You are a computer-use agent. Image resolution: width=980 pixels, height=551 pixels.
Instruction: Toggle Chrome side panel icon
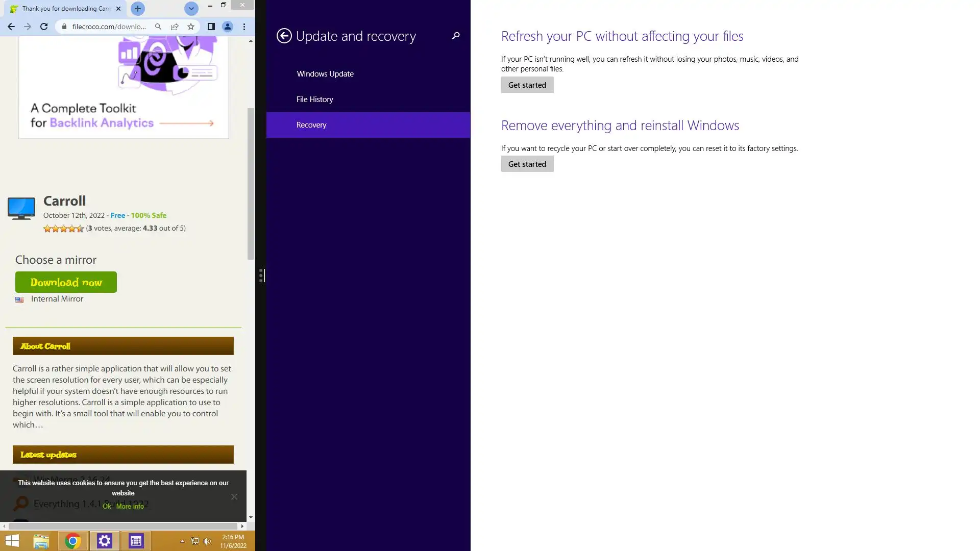point(211,27)
